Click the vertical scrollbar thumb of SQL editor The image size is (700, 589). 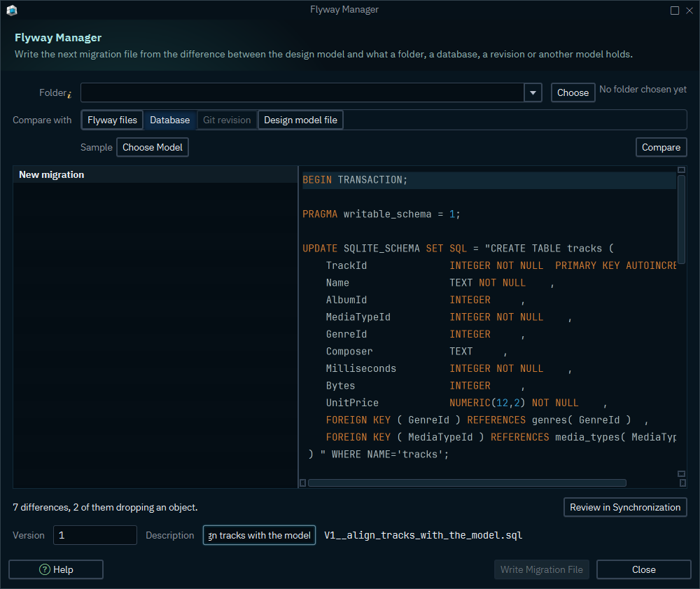point(681,219)
